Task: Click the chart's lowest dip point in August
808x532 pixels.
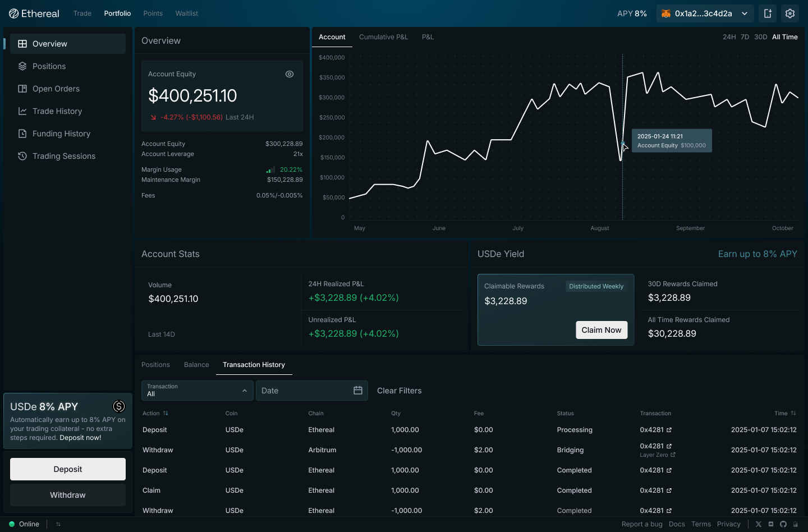Action: pos(621,160)
